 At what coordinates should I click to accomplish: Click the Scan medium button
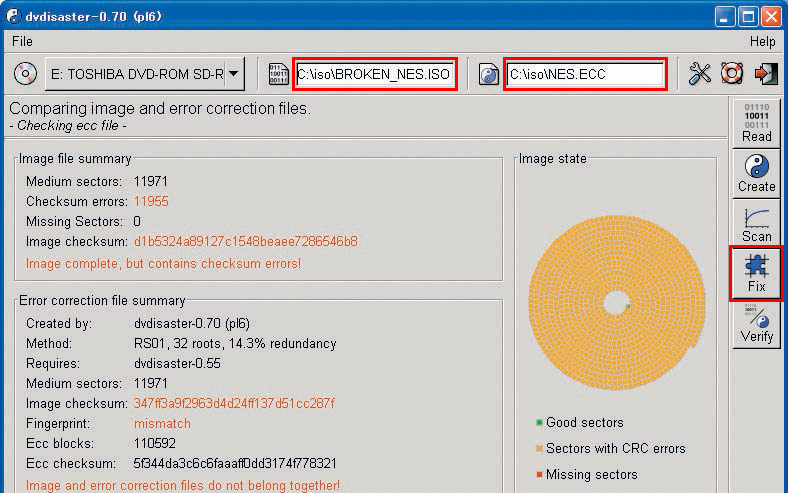[756, 224]
